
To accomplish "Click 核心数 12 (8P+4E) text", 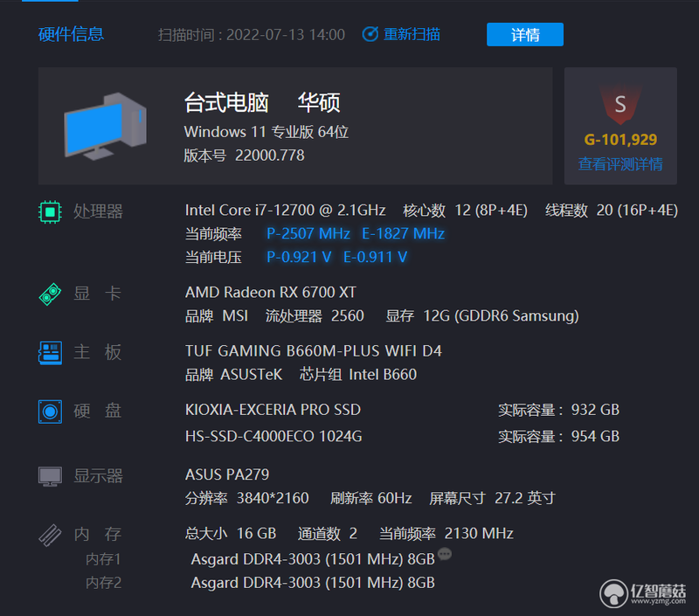I will pyautogui.click(x=465, y=211).
